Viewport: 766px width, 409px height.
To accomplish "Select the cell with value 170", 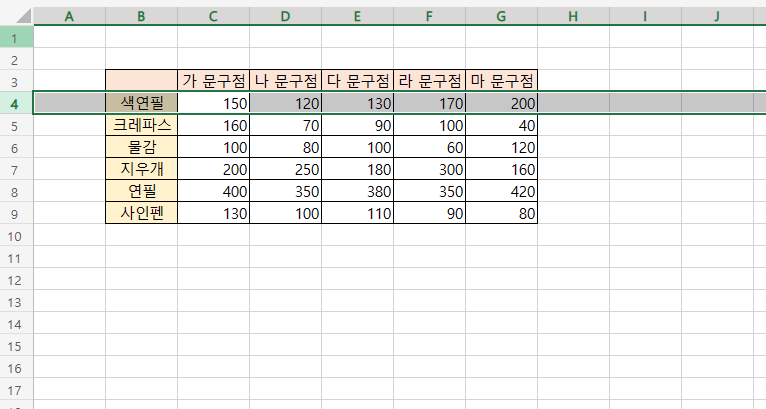I will tap(429, 103).
